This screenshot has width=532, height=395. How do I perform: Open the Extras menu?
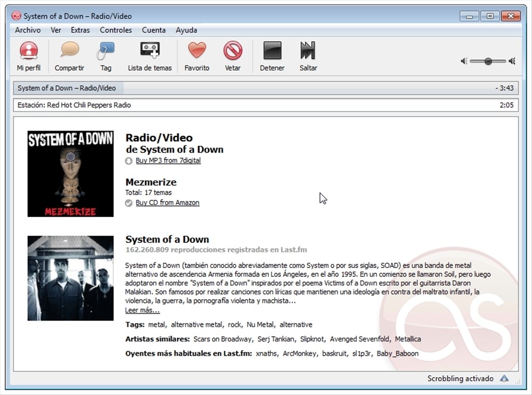(x=81, y=30)
